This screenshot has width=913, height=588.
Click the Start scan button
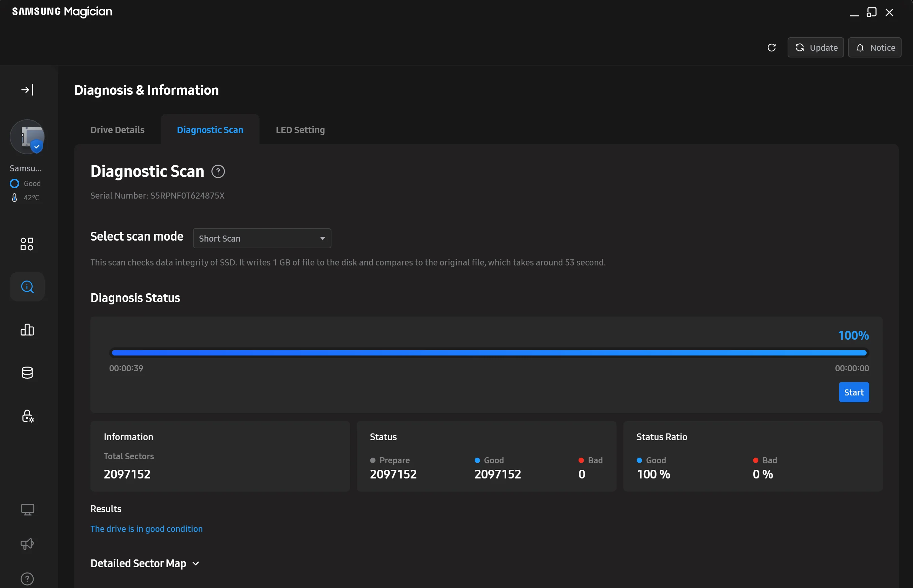point(854,392)
